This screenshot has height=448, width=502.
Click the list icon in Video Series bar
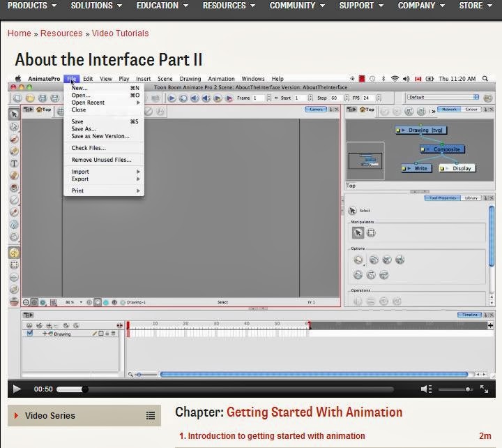[x=151, y=416]
